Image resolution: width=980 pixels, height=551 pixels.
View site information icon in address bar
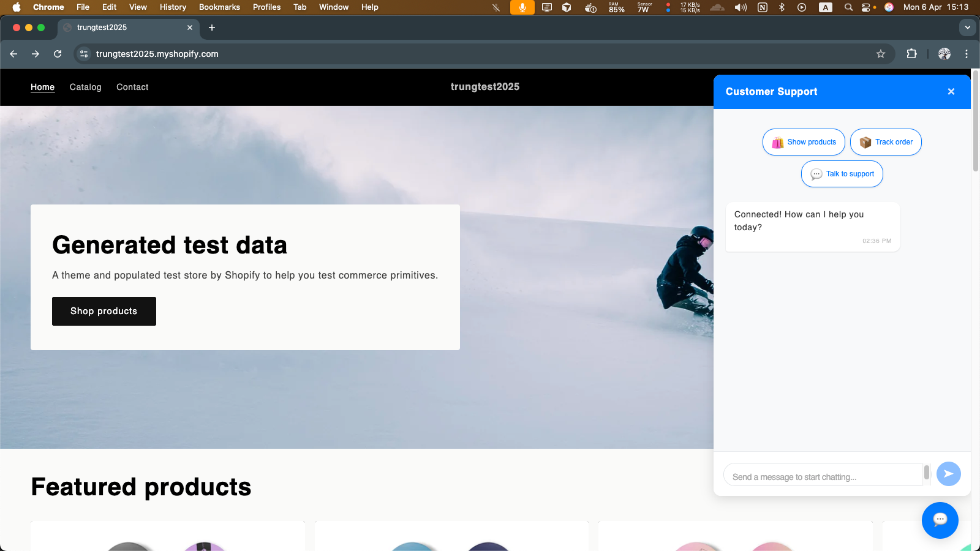click(84, 54)
